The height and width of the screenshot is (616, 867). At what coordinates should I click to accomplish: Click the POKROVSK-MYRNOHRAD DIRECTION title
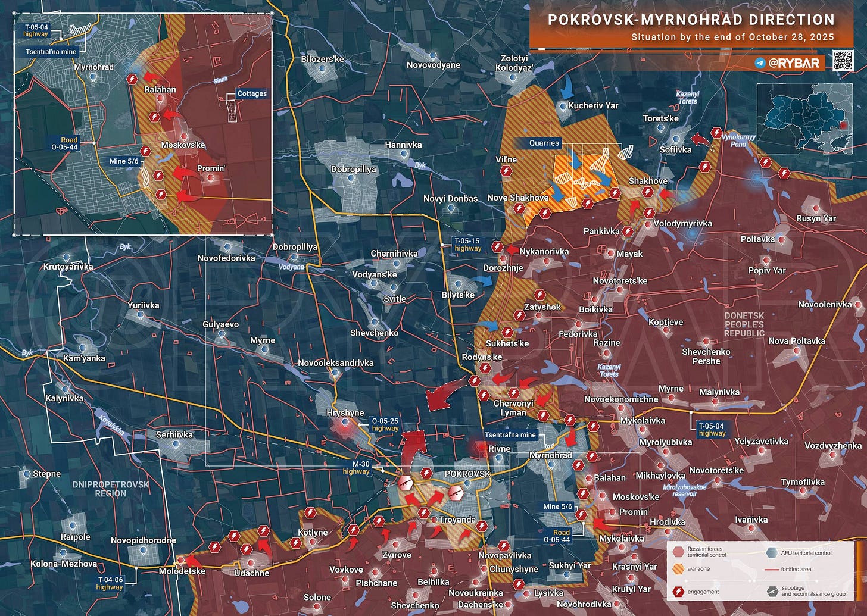coord(691,20)
